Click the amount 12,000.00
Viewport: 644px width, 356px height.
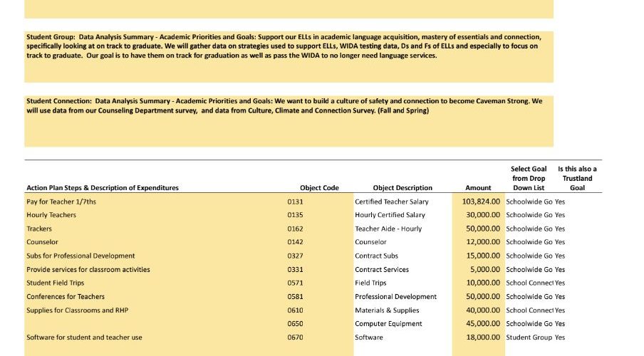tap(483, 242)
